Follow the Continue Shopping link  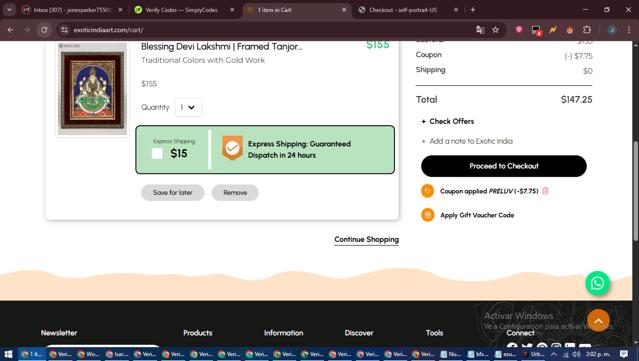[366, 240]
